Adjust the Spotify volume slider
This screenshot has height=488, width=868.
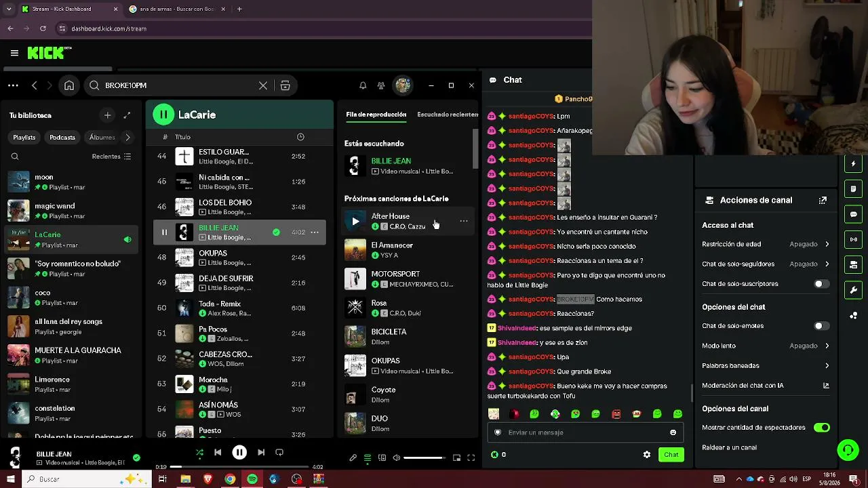tap(423, 458)
